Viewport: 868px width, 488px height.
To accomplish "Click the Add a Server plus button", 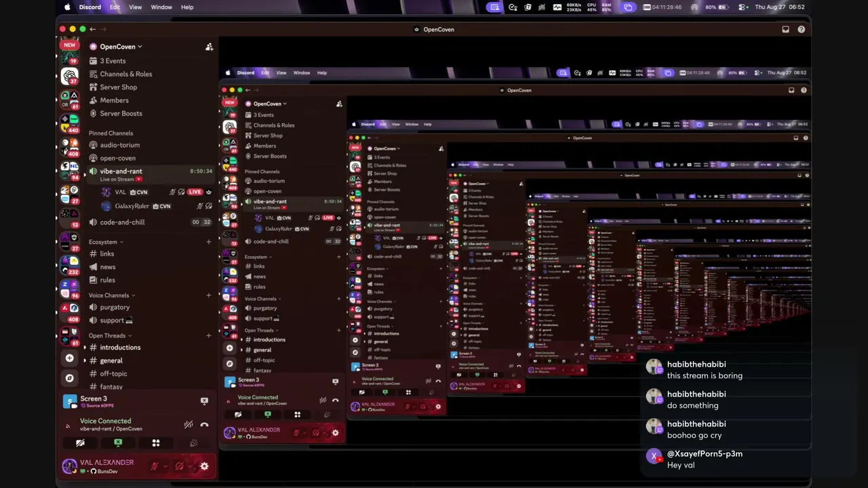I will [x=69, y=358].
